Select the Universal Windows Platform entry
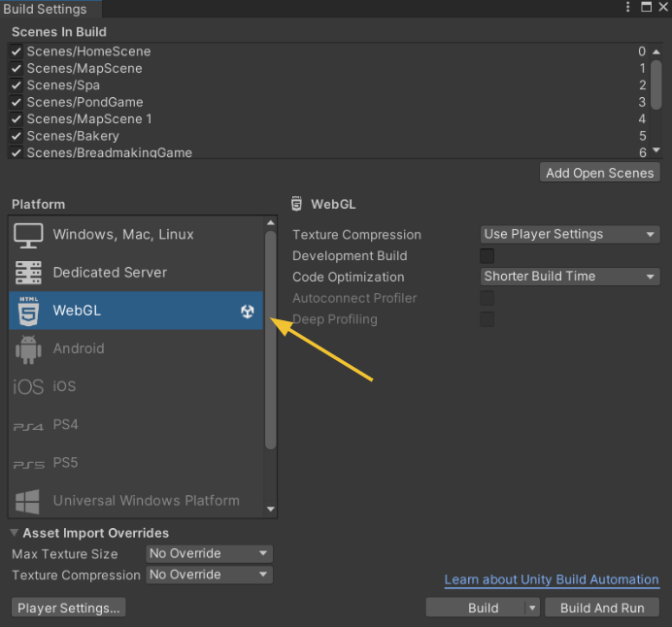672x627 pixels. point(136,501)
